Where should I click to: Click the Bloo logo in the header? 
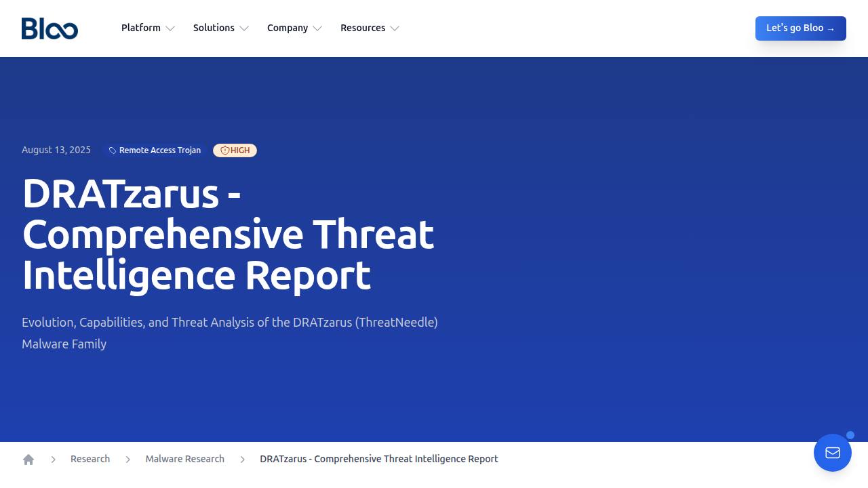tap(50, 28)
